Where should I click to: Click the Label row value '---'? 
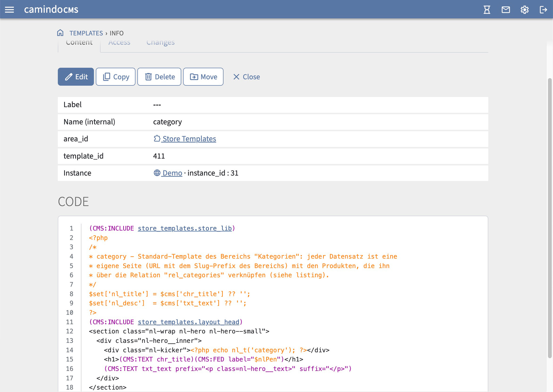(x=157, y=105)
